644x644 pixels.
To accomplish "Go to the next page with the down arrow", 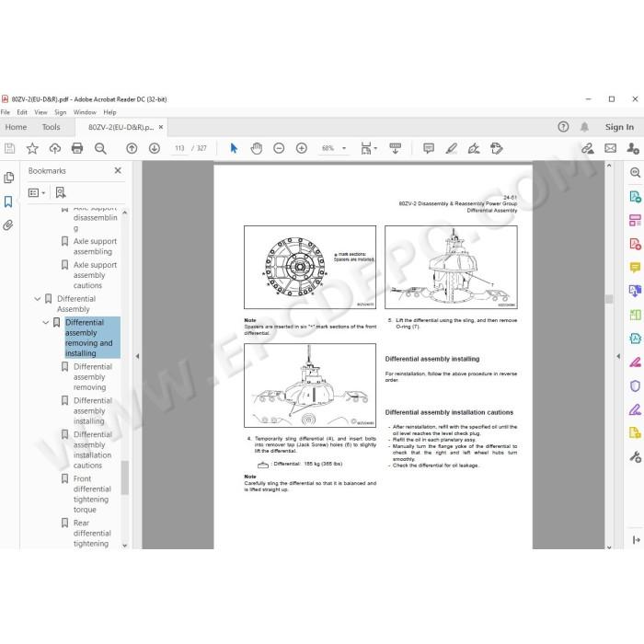I will 155,148.
